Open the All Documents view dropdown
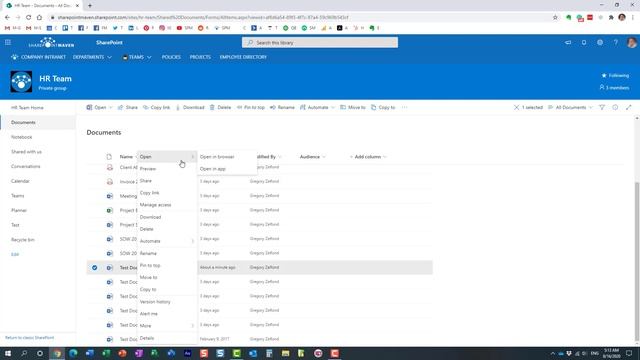Screen dimensions: 640x360 pos(570,107)
